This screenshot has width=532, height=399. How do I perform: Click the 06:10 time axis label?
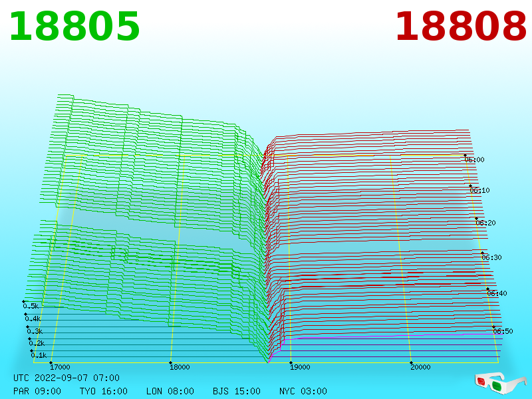(x=480, y=190)
